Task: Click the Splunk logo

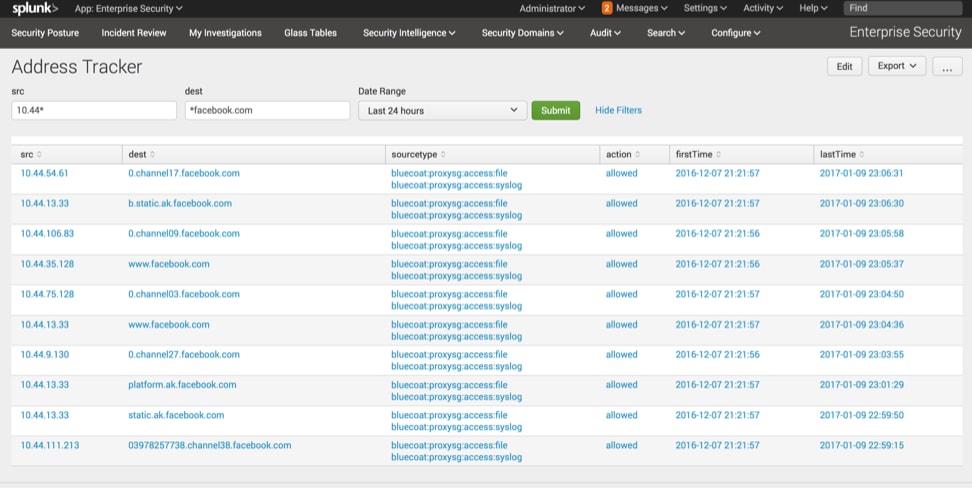Action: pyautogui.click(x=35, y=9)
